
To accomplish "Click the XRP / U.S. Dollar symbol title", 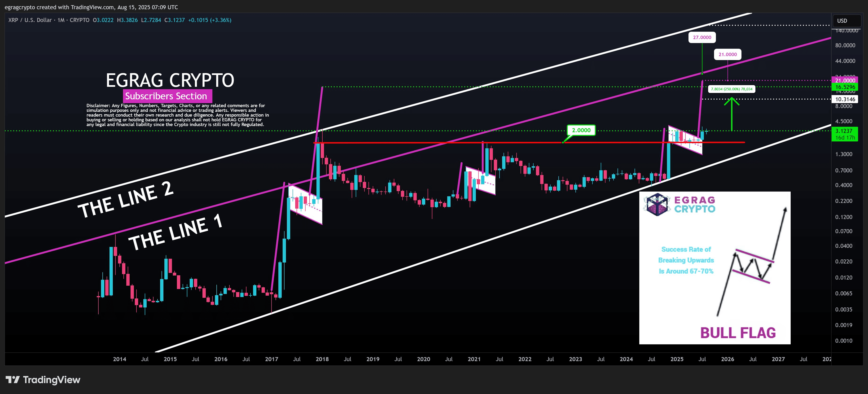I will pos(30,20).
